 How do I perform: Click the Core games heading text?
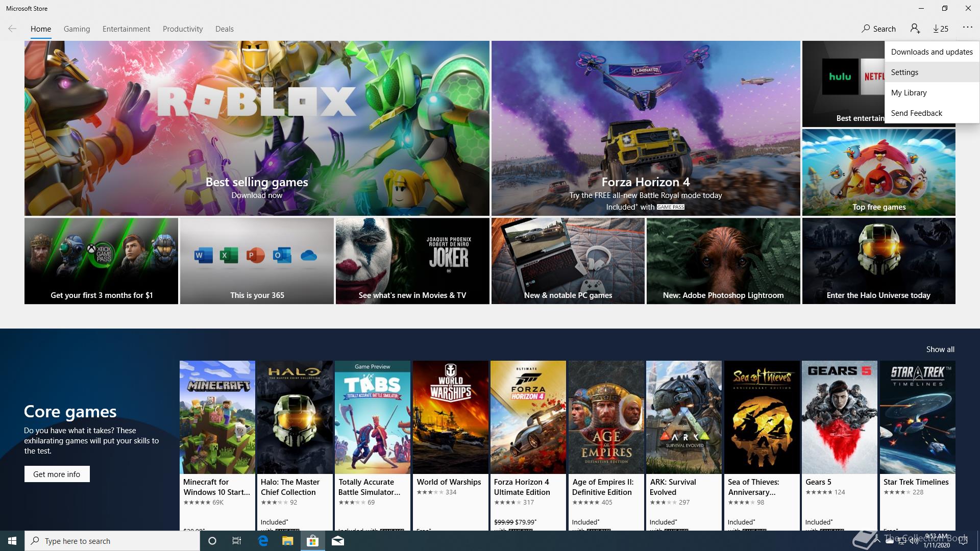[70, 411]
